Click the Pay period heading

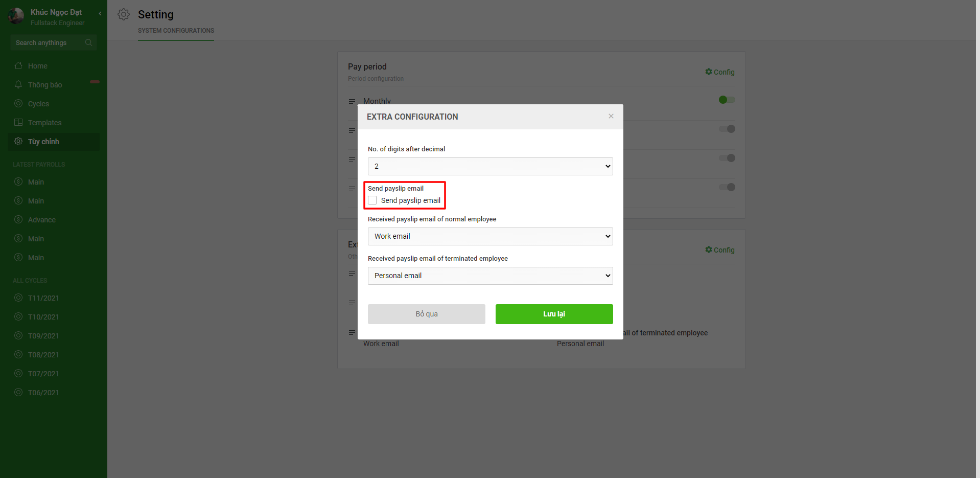pos(367,66)
